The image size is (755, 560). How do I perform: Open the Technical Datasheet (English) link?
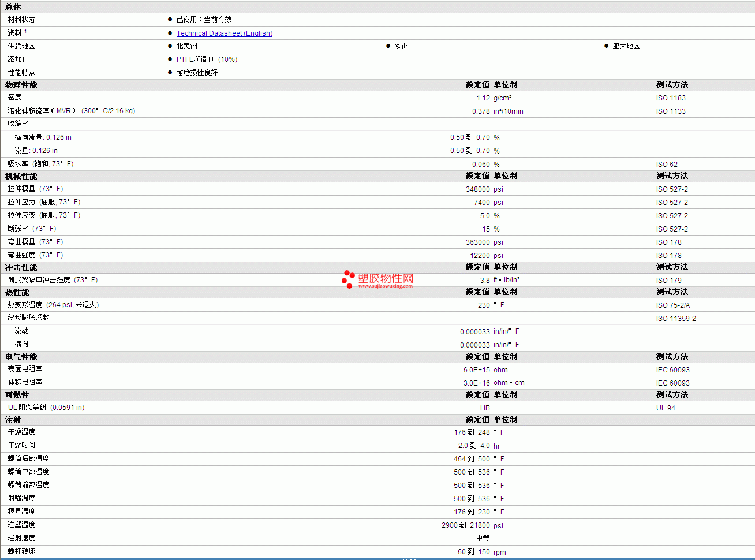(x=225, y=33)
